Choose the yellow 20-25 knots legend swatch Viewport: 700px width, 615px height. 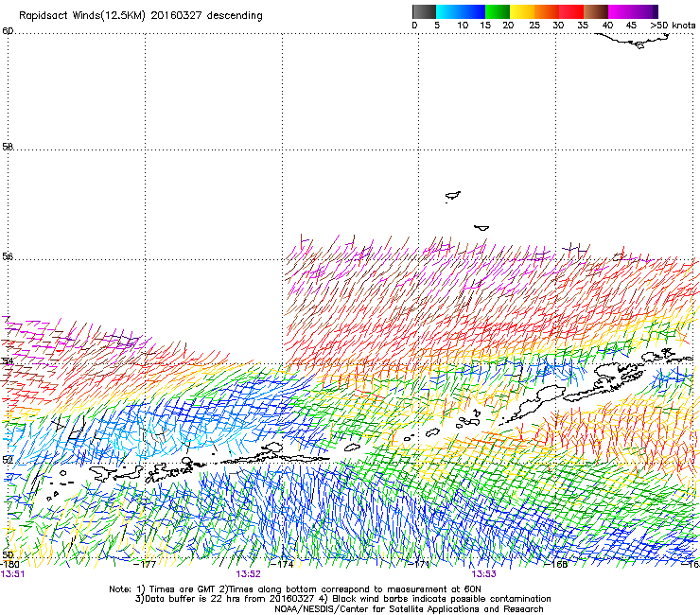click(x=522, y=11)
